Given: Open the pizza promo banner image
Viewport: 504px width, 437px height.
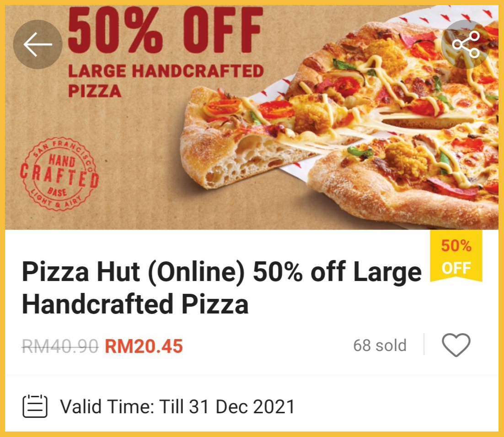Looking at the screenshot, I should (x=252, y=117).
